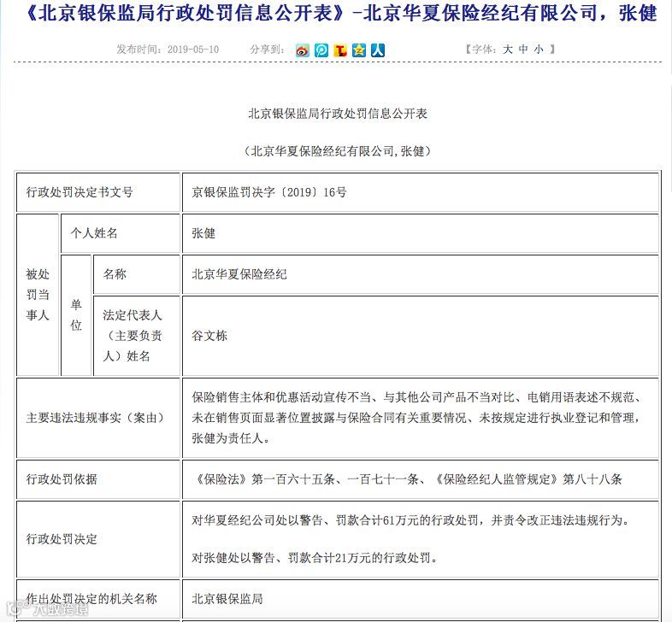Image resolution: width=672 pixels, height=622 pixels.
Task: Click the cell 北京华夏保险经纪
Action: (421, 274)
